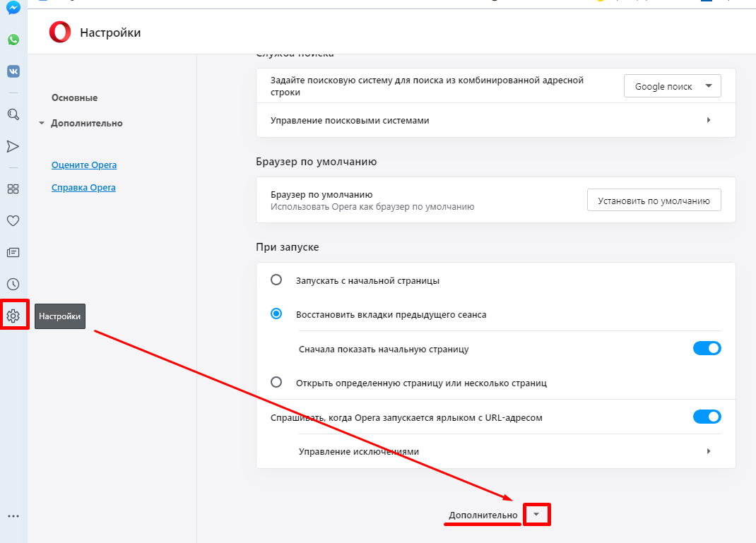The height and width of the screenshot is (543, 756).
Task: Open sidebar three-dots setup menu
Action: point(13,516)
